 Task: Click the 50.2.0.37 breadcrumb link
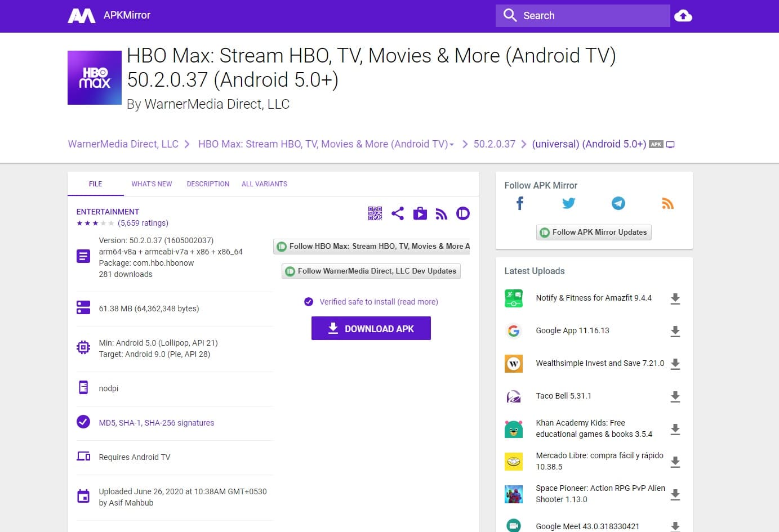pyautogui.click(x=495, y=144)
